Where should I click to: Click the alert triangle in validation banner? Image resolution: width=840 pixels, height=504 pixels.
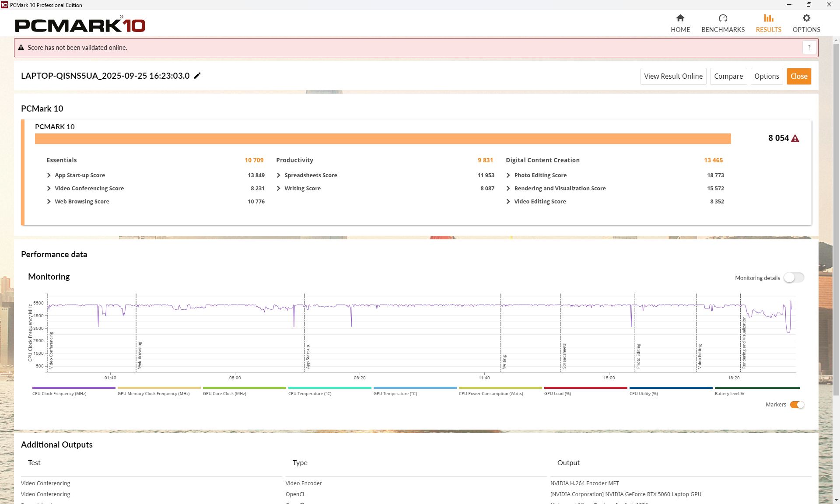tap(21, 48)
